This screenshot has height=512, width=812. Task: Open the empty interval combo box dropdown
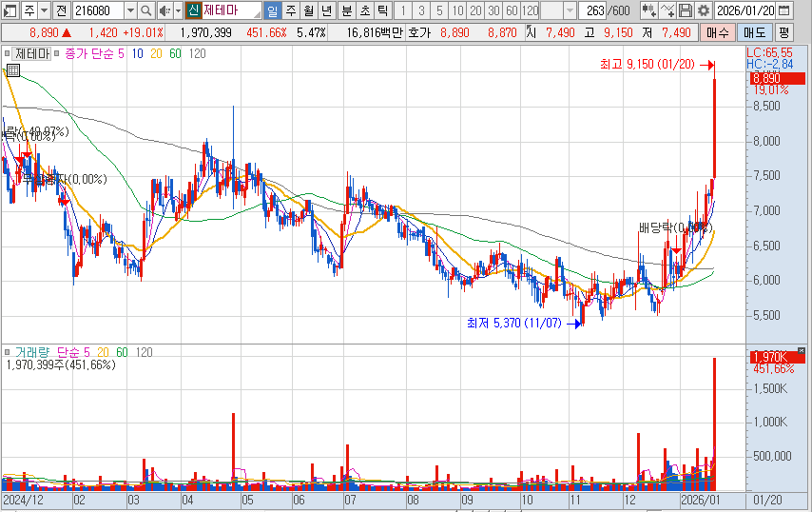pos(570,10)
